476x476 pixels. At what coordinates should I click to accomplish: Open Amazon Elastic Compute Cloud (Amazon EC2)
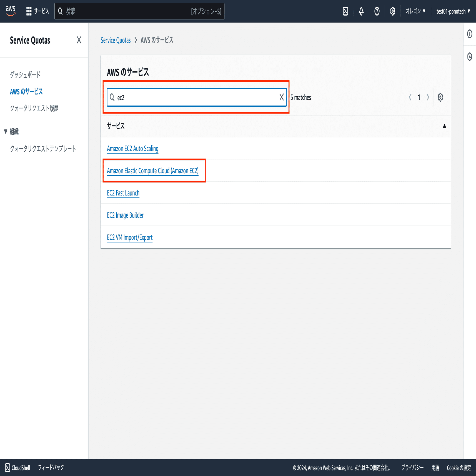click(153, 171)
